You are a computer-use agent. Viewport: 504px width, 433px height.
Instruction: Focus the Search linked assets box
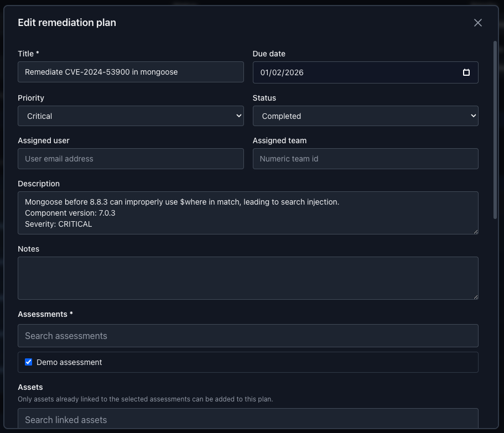[248, 420]
